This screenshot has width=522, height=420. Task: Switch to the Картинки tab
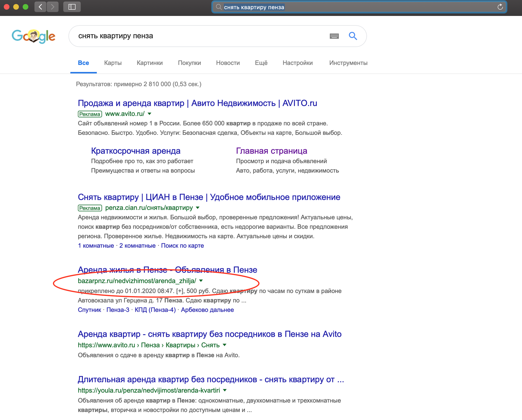pos(150,63)
